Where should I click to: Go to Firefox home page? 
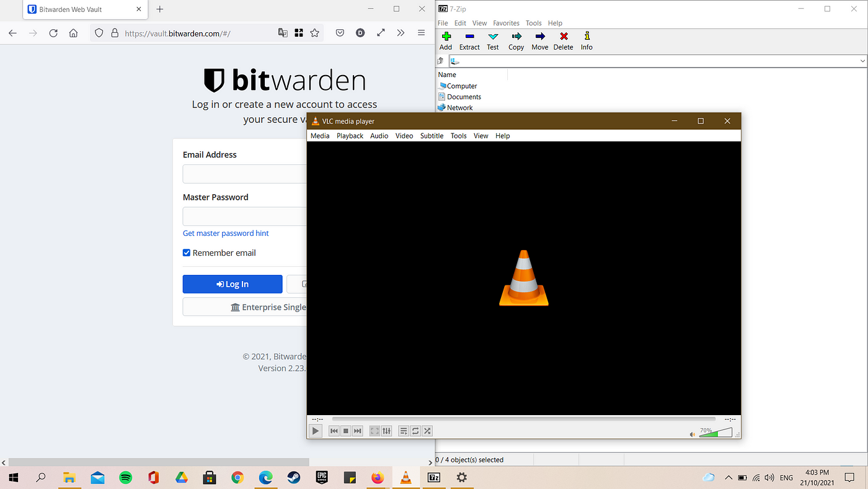[73, 33]
